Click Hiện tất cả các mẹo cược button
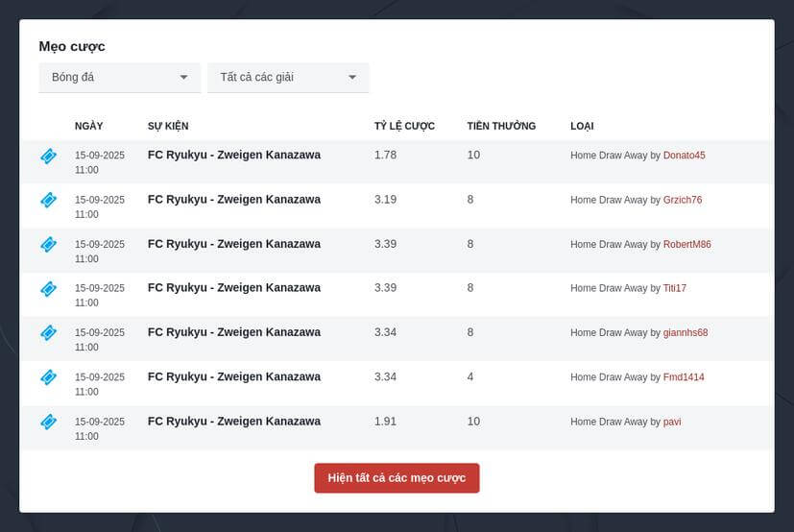Viewport: 794px width, 532px height. point(397,478)
